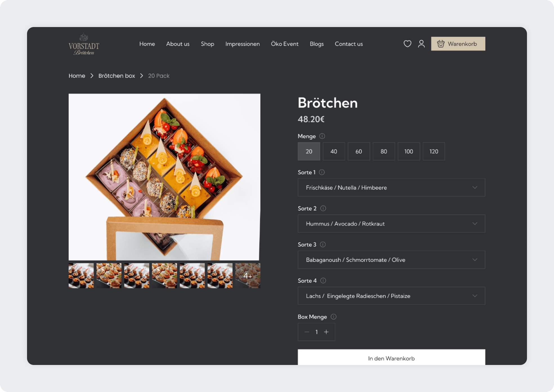Click the wishlist heart icon
Viewport: 554px width, 392px height.
[407, 44]
